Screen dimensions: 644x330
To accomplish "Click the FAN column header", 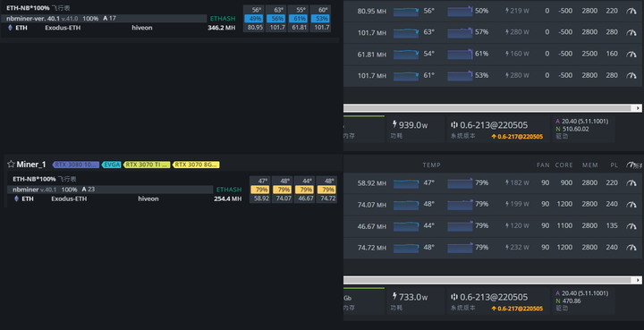I will (543, 165).
